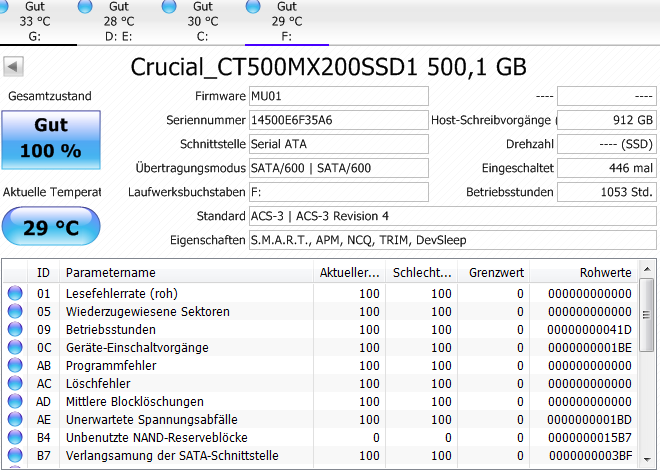This screenshot has width=660, height=470.
Task: Click the Rohwerte column header
Action: 584,273
